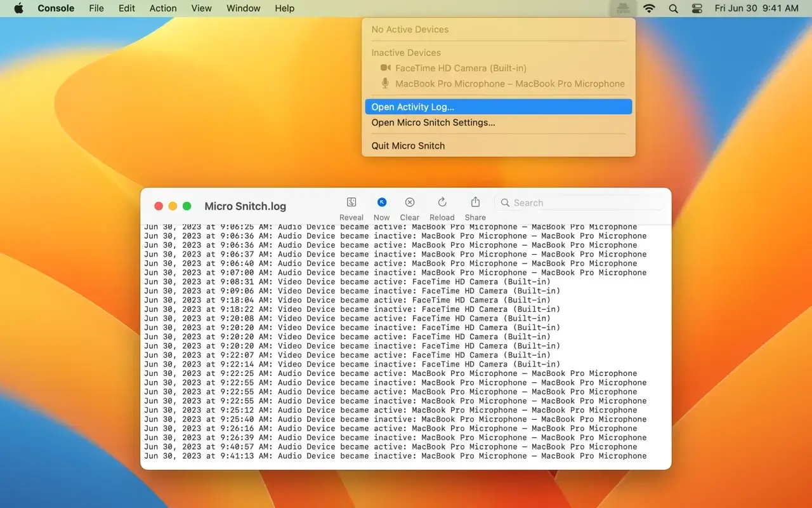Open the Apple menu
This screenshot has height=508, width=812.
tap(18, 8)
